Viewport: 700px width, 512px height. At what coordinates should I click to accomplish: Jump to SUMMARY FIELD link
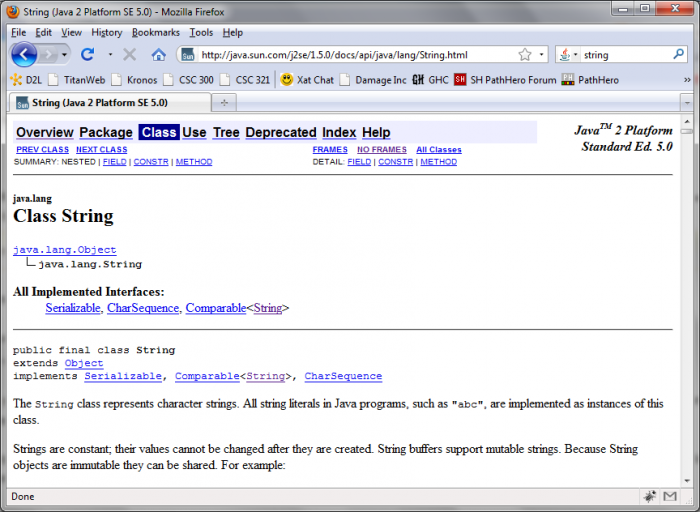pyautogui.click(x=115, y=162)
